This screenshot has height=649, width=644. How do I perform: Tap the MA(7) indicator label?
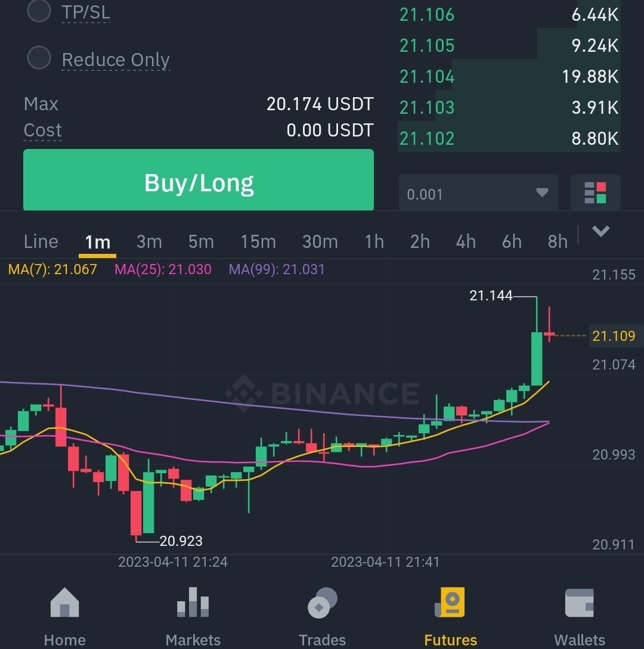point(52,269)
